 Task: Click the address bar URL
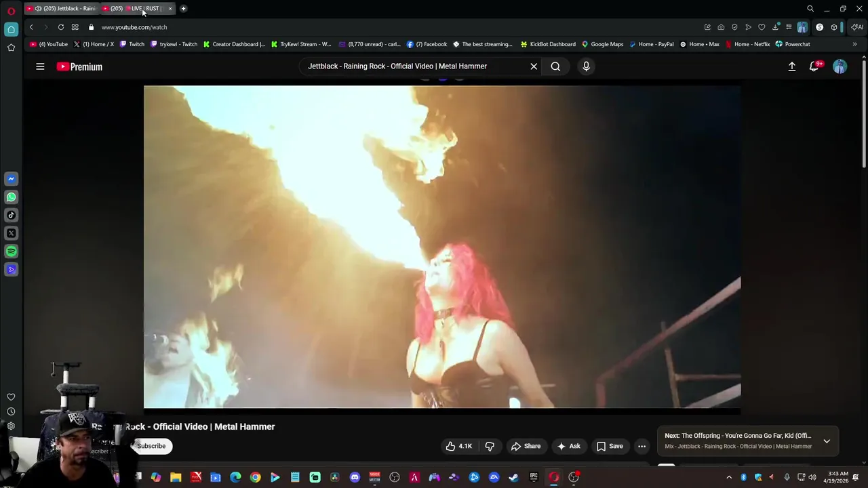(x=134, y=27)
